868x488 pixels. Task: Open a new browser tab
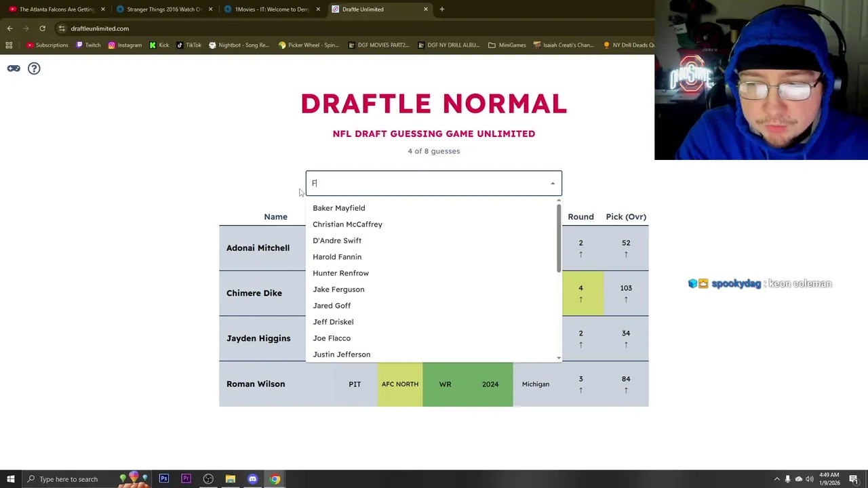[441, 9]
